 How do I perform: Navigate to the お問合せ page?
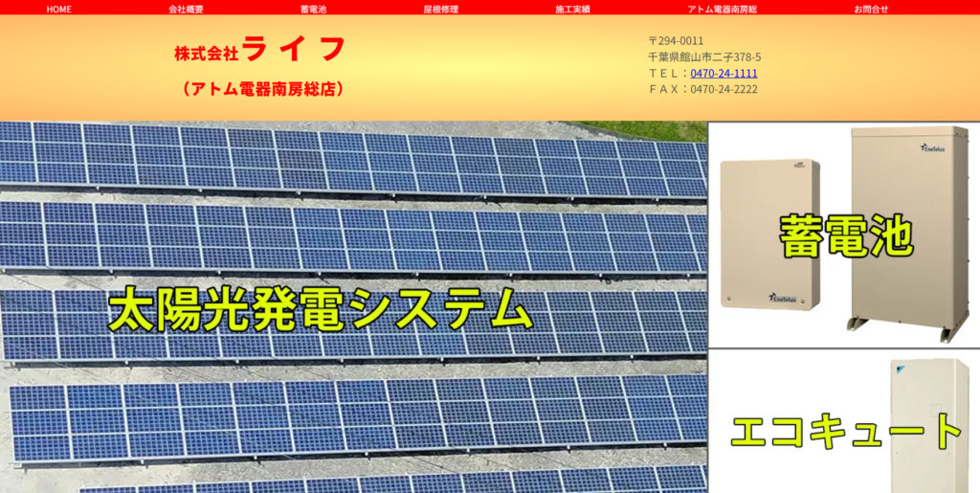(x=871, y=9)
